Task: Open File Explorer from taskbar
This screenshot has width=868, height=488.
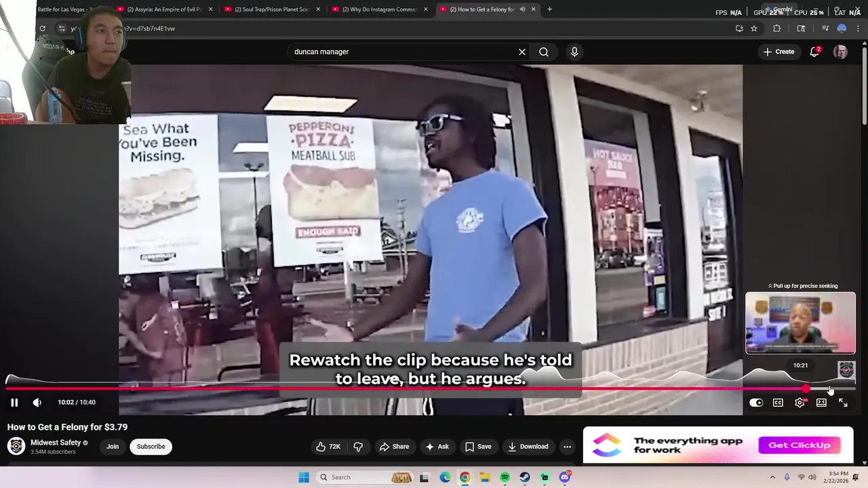Action: click(485, 477)
